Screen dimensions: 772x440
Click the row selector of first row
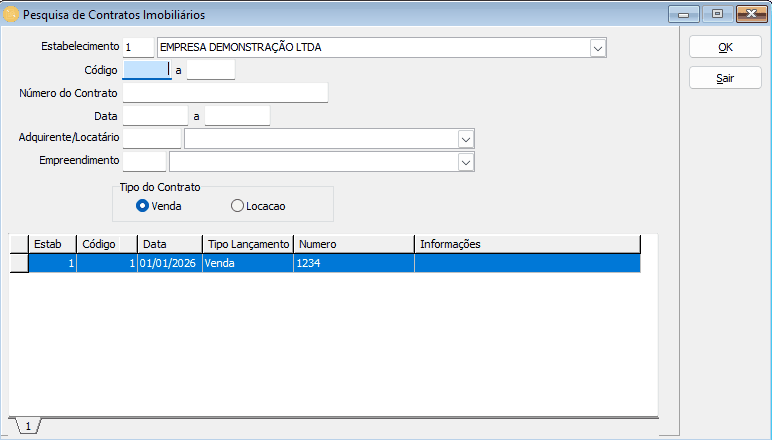pos(19,263)
